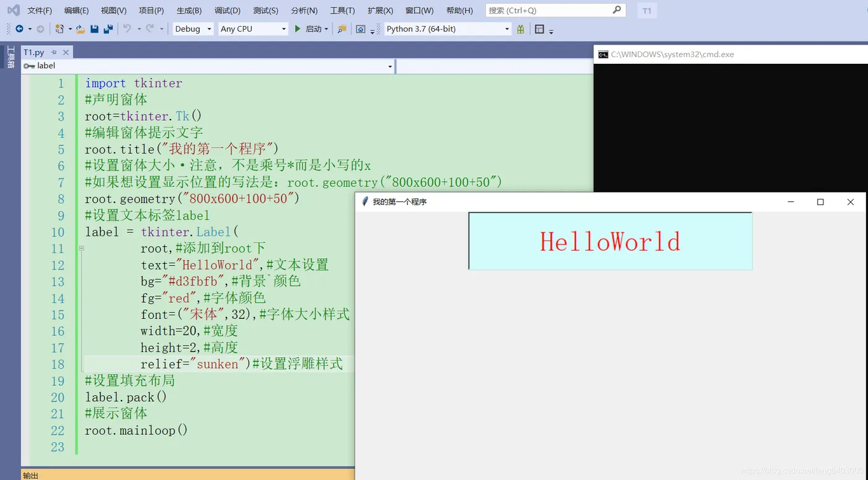Open toolbar overflow options after layout icon
Screen dimensions: 868x480
point(551,30)
